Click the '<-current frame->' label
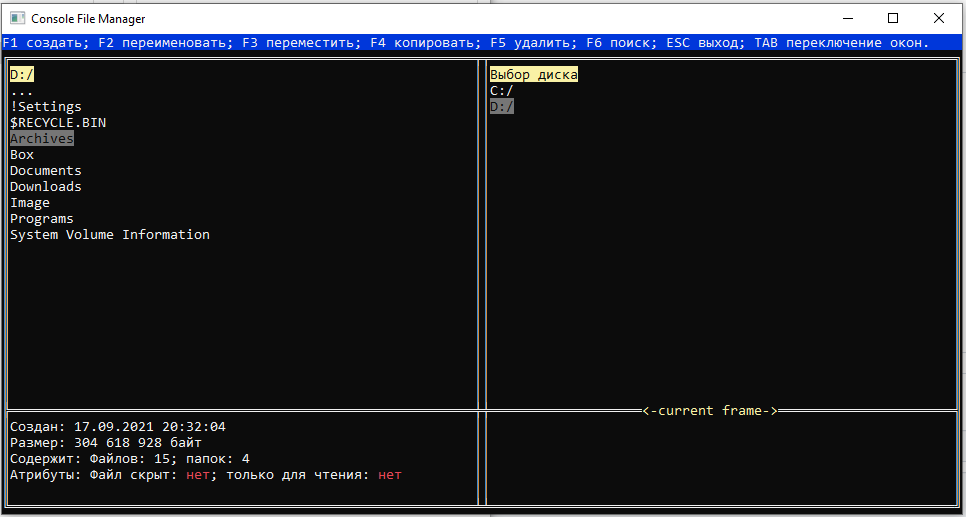This screenshot has height=517, width=966. [x=710, y=410]
